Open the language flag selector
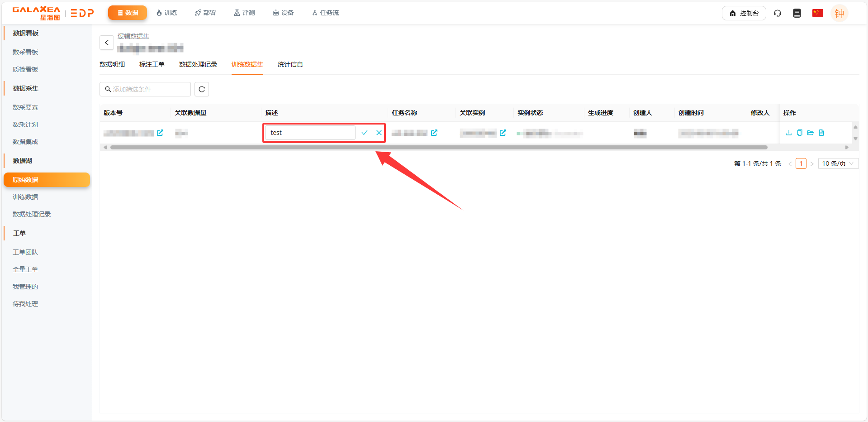Viewport: 868px width, 422px height. (x=817, y=13)
